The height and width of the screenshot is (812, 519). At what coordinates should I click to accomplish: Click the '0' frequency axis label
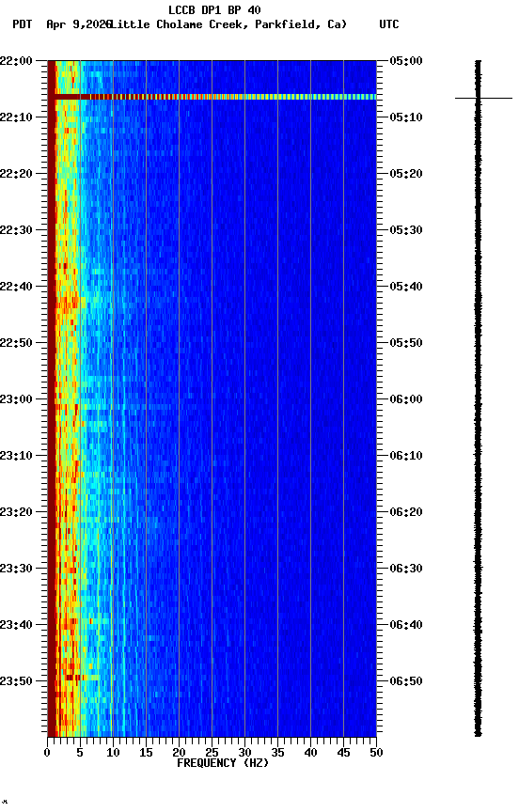47,753
